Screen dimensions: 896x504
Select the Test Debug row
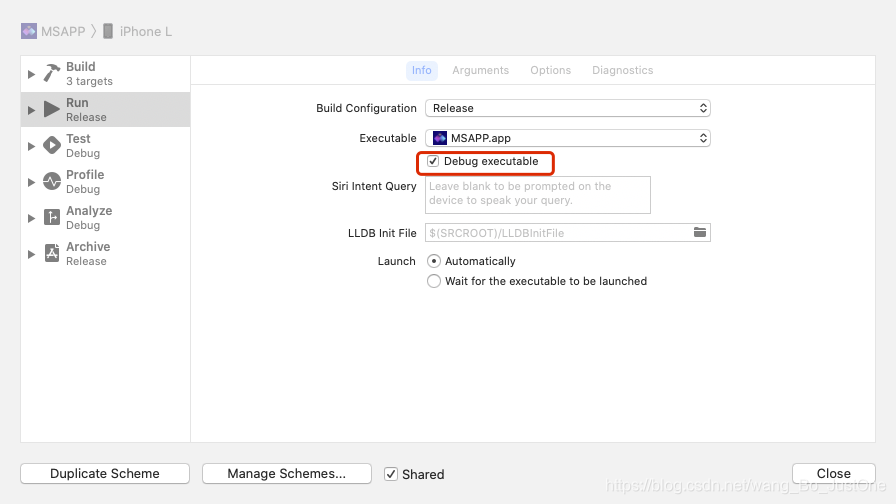106,146
